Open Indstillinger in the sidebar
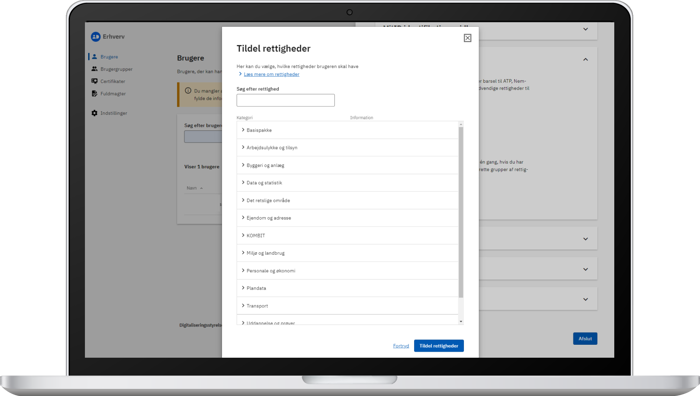Screen dimensions: 700x396 pyautogui.click(x=113, y=113)
